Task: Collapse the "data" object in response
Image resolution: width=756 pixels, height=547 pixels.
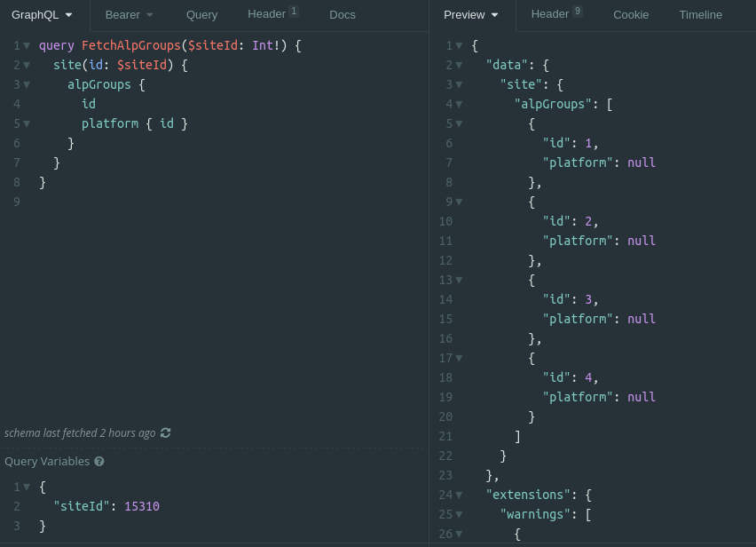Action: tap(459, 65)
